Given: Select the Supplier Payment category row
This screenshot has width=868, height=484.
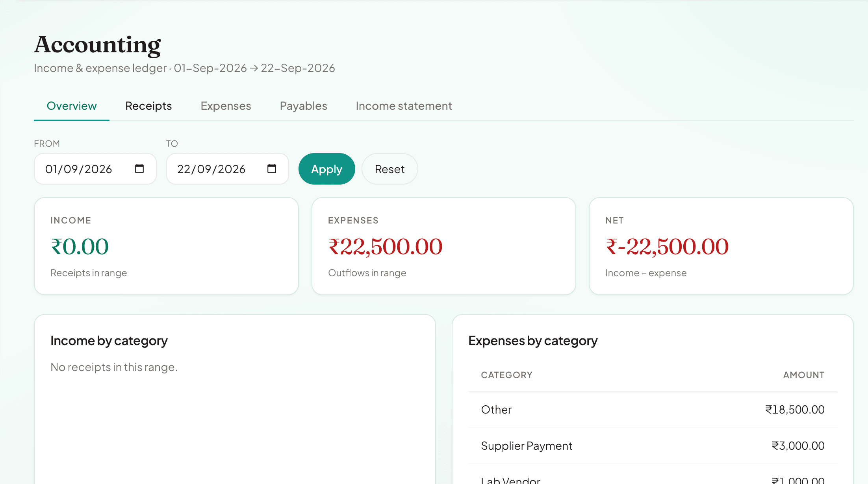Looking at the screenshot, I should tap(653, 446).
